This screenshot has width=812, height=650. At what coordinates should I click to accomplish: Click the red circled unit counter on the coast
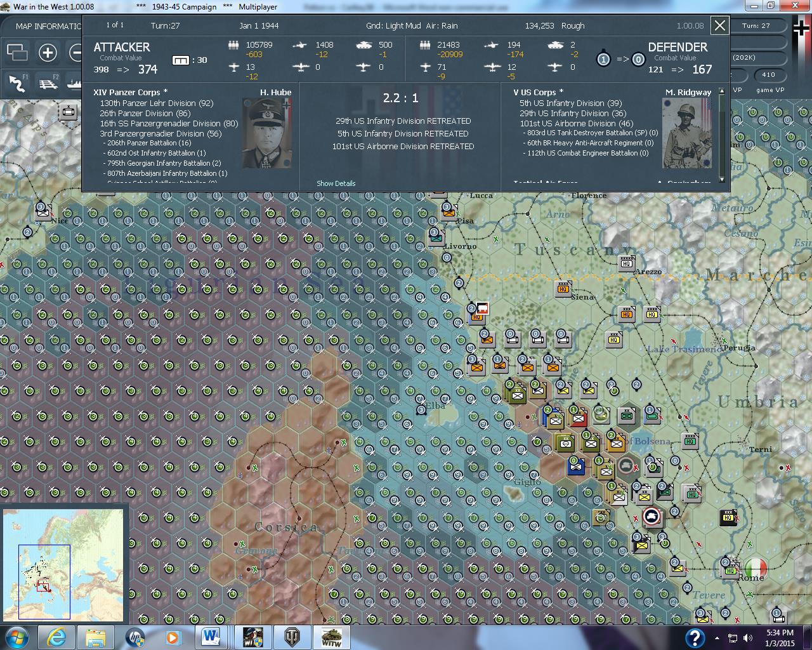coord(652,517)
